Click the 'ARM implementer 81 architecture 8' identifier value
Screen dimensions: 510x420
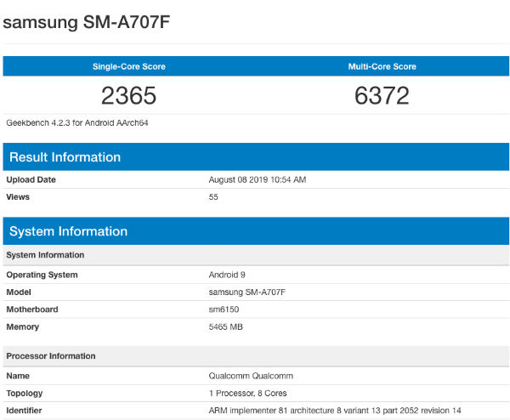pyautogui.click(x=335, y=411)
